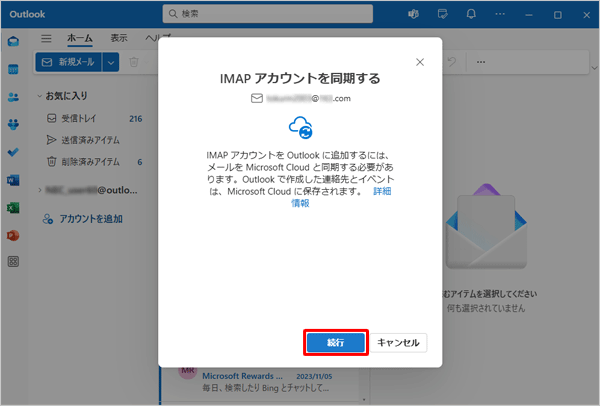The image size is (600, 406).
Task: Open the Groups icon in the sidebar
Action: [13, 124]
